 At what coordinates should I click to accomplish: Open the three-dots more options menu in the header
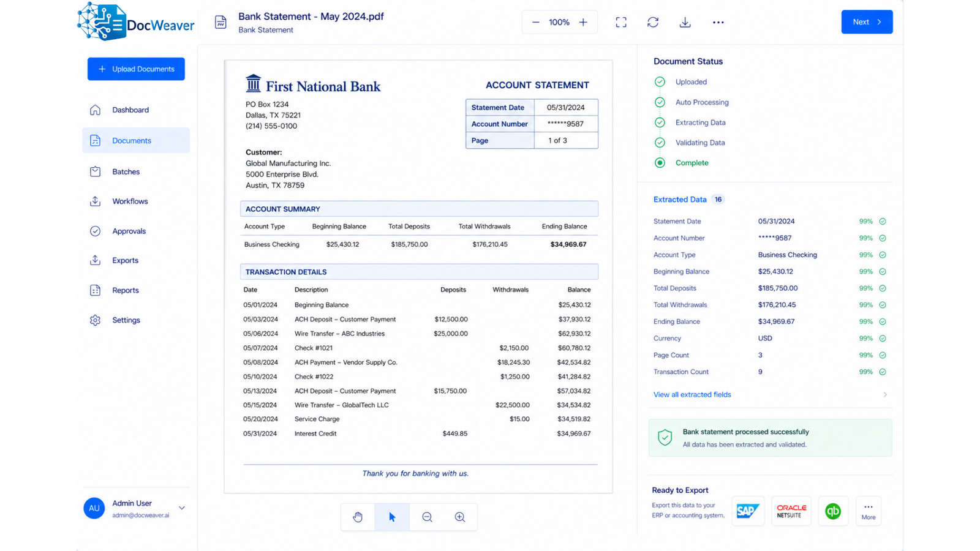[718, 23]
